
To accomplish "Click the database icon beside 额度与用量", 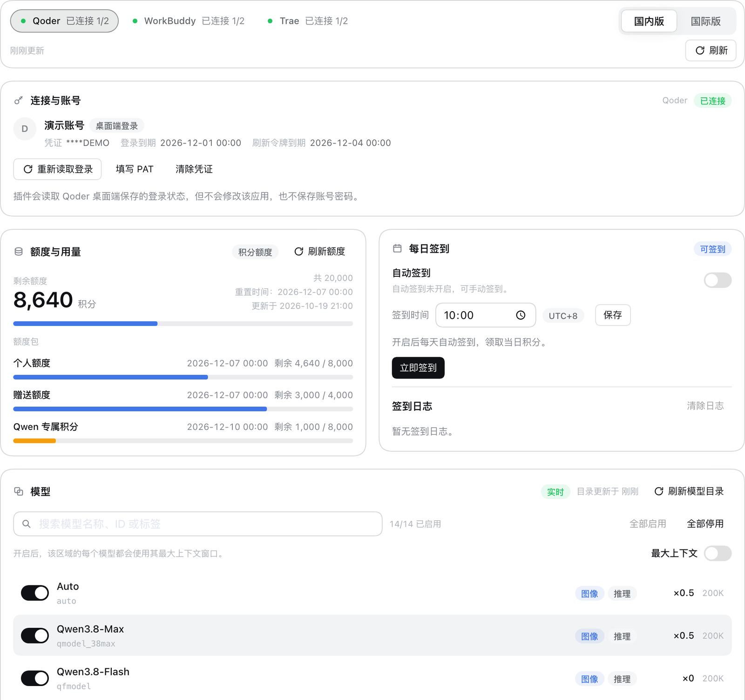I will [x=19, y=252].
